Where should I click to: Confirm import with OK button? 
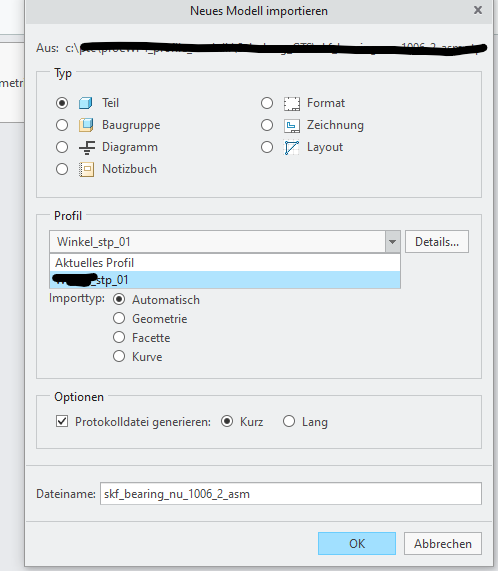tap(357, 543)
